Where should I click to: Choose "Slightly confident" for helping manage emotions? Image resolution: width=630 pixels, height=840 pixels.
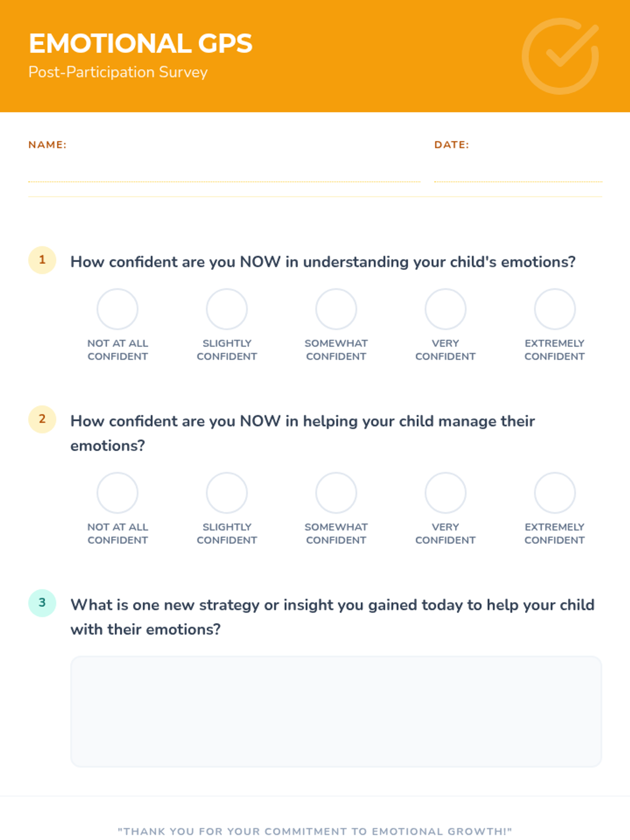227,493
